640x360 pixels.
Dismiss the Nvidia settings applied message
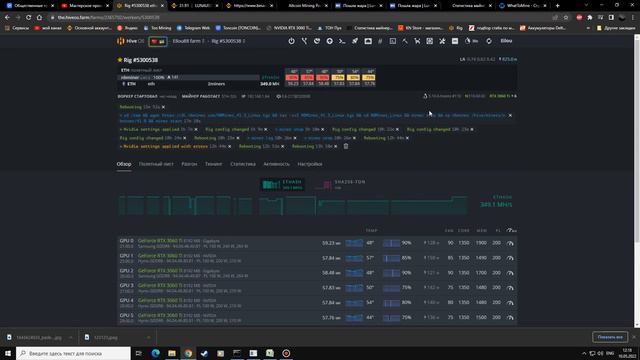tap(196, 129)
